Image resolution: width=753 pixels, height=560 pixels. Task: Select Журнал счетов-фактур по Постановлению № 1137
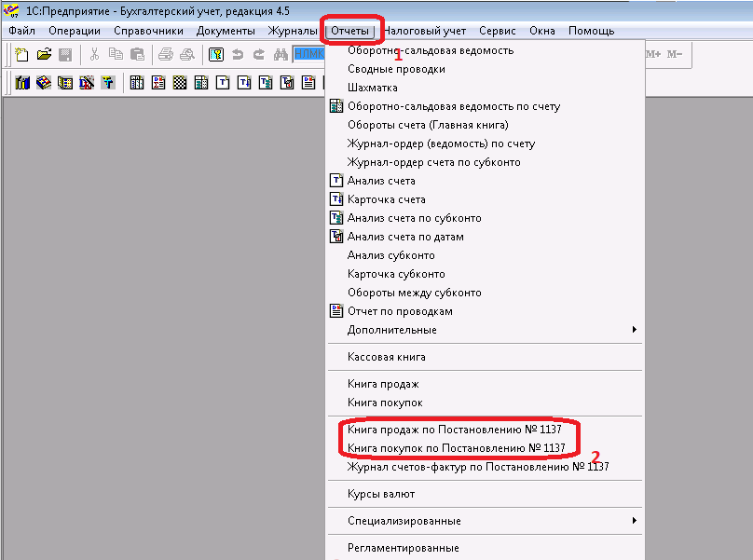(x=485, y=467)
